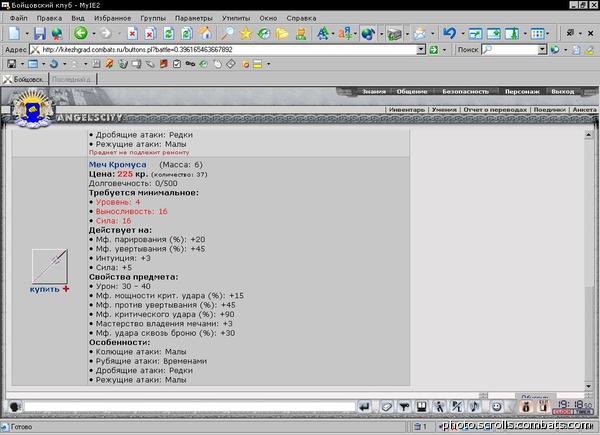Click the Save floppy disk icon
Screen dimensions: 600x435
[x=40, y=34]
